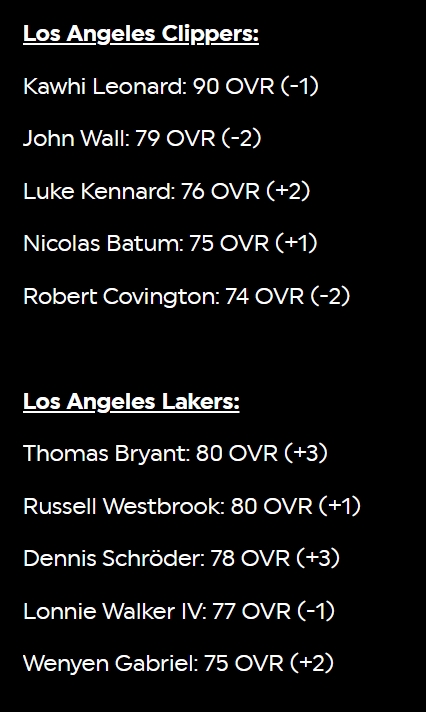Image resolution: width=426 pixels, height=712 pixels.
Task: Select Russell Westbrook 80 OVR line
Action: point(192,506)
